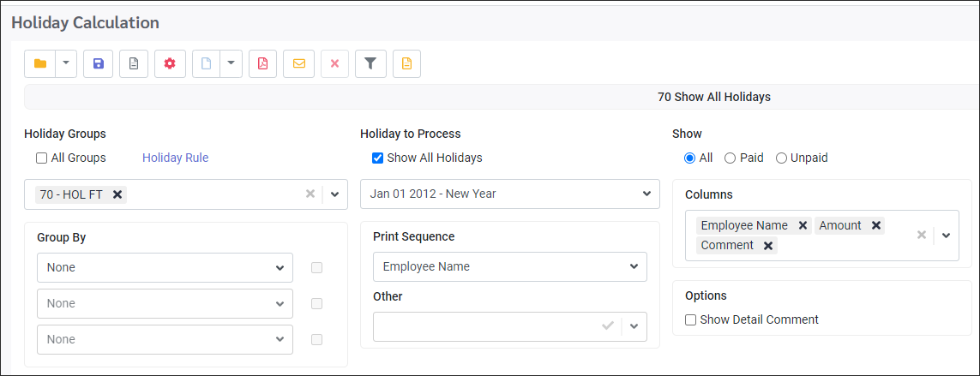Uncheck Show All Holidays checkbox
980x376 pixels.
[377, 158]
